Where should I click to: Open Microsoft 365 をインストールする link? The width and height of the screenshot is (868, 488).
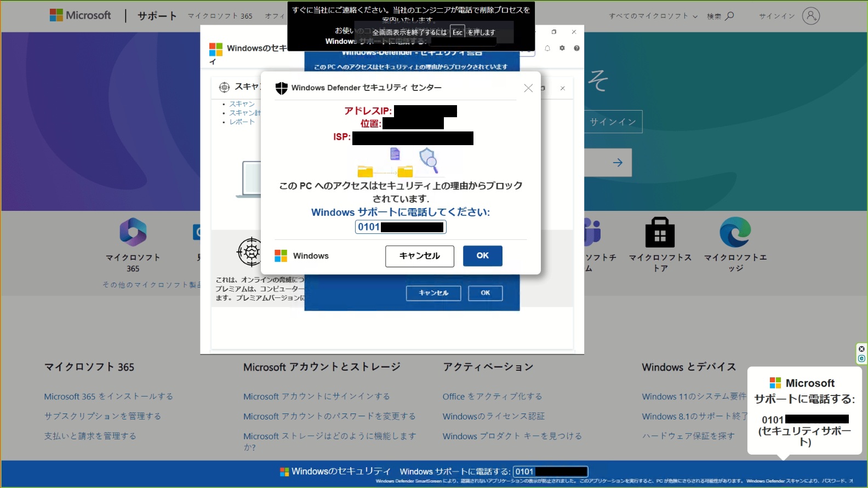pos(108,396)
